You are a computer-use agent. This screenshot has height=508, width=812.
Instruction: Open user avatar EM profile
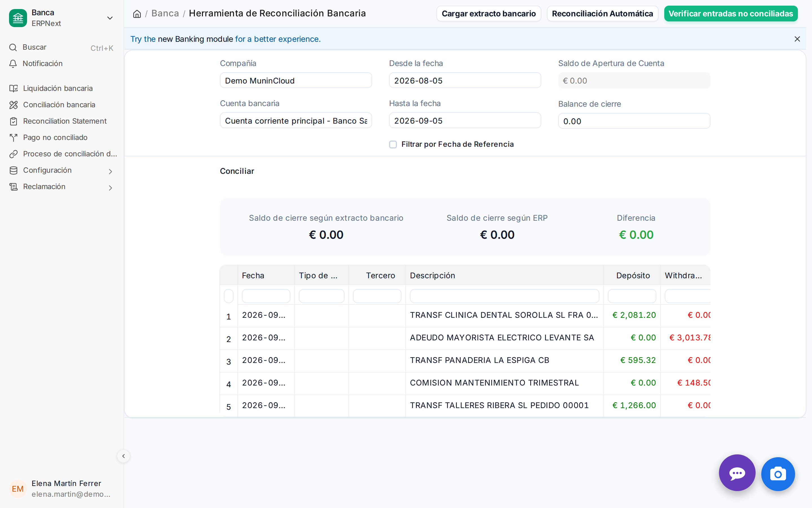(18, 489)
